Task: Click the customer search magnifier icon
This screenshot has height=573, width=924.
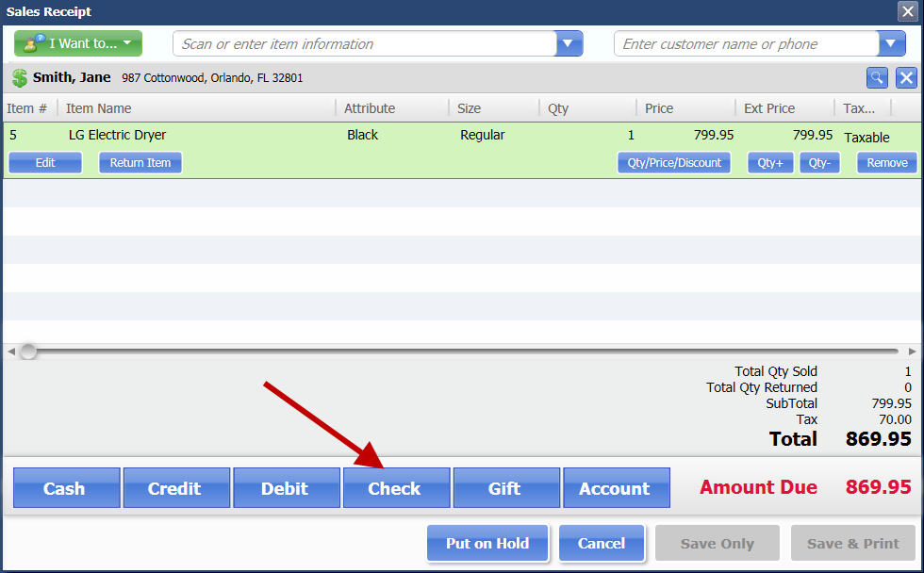Action: tap(877, 78)
